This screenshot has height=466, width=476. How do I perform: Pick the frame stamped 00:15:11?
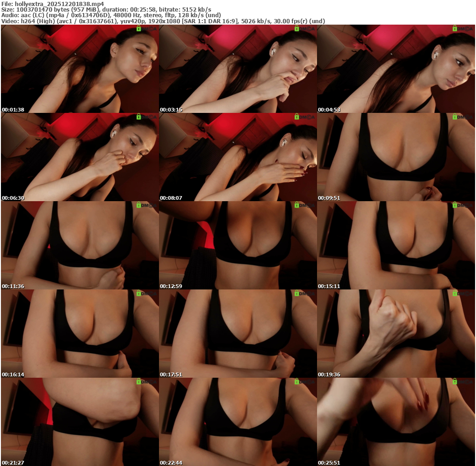[x=396, y=245]
